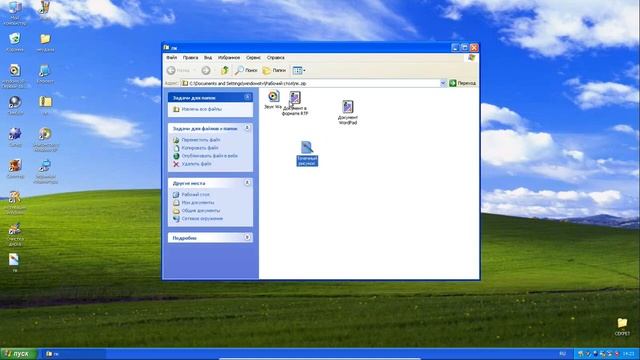Select the Солитер desktop shortcut
Screen dimensions: 640x360
click(15, 166)
